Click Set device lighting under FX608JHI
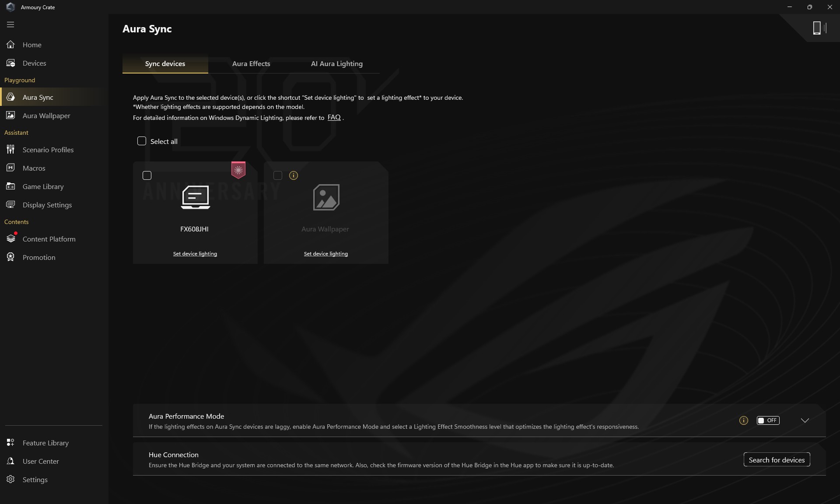Viewport: 840px width, 504px height. (195, 254)
